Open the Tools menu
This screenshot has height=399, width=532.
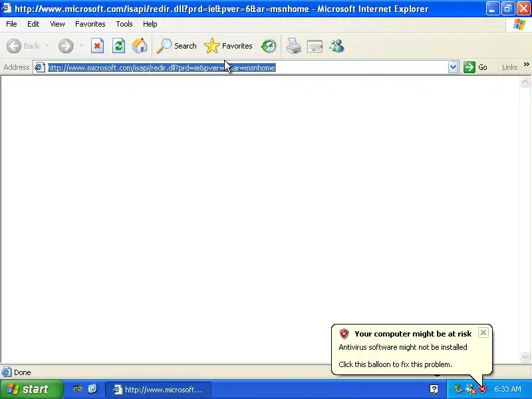pyautogui.click(x=124, y=24)
